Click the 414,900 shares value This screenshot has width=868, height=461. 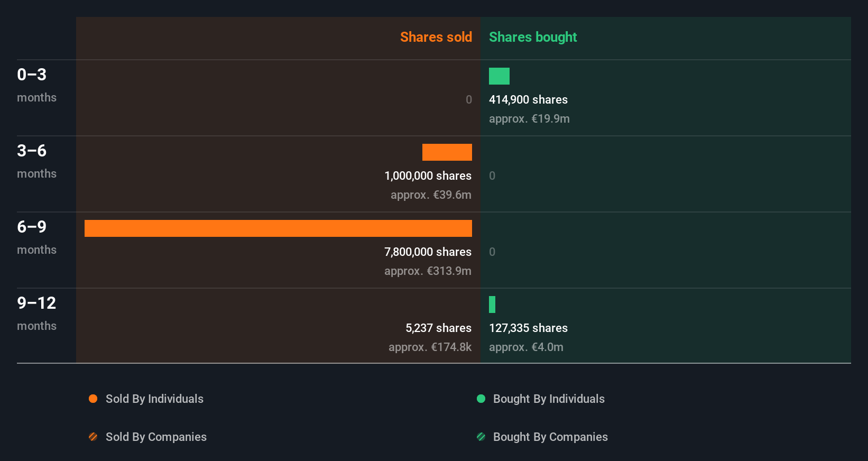tap(528, 100)
